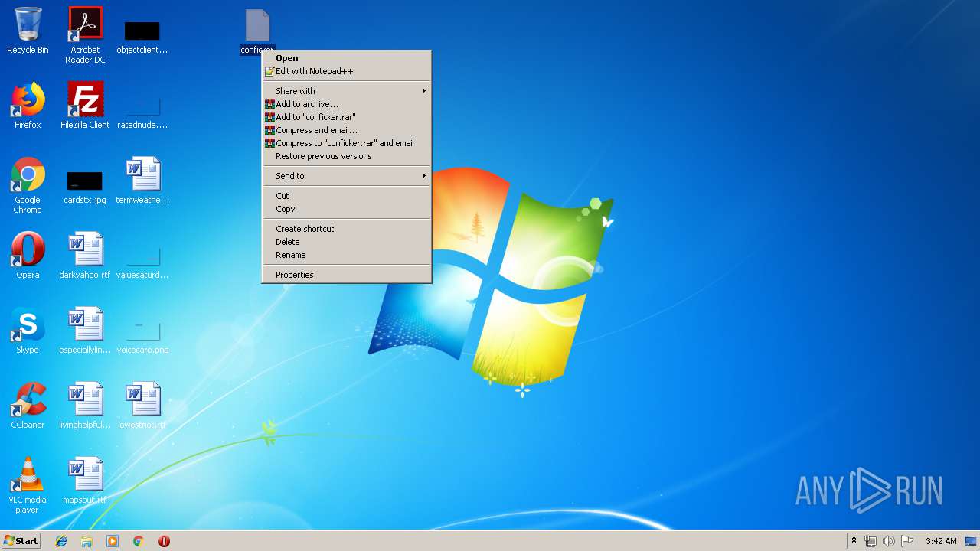Launch Opera desktop shortcut
The image size is (980, 551).
(28, 256)
